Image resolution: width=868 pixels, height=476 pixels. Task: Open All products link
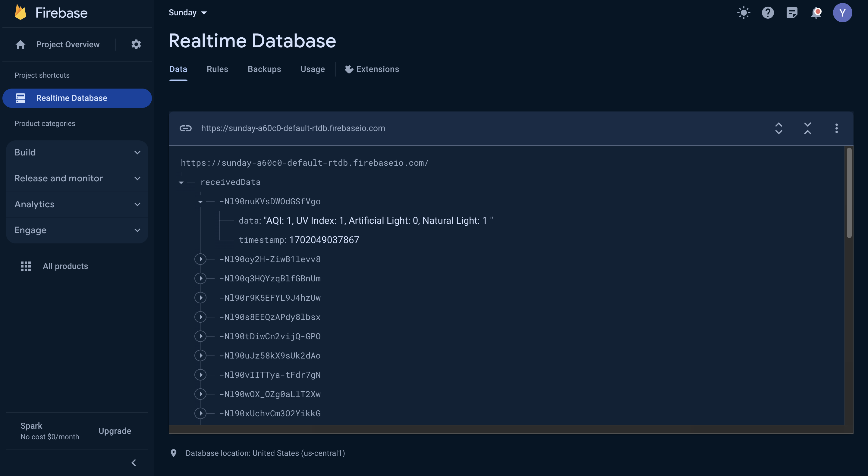coord(65,266)
